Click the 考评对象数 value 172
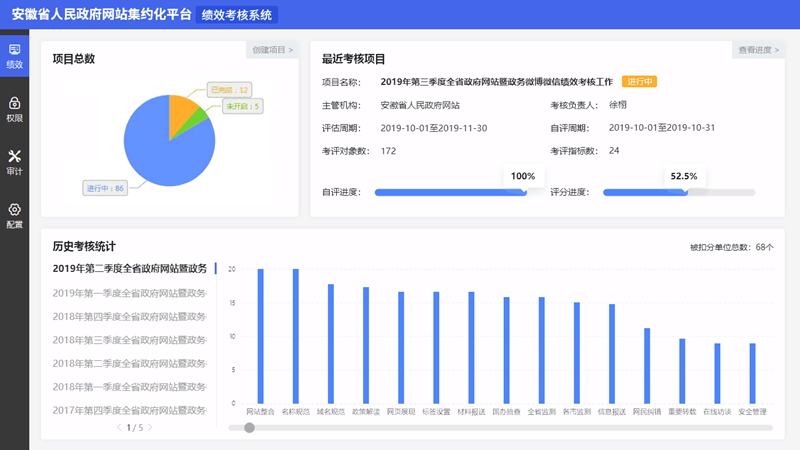This screenshot has height=450, width=800. (388, 151)
